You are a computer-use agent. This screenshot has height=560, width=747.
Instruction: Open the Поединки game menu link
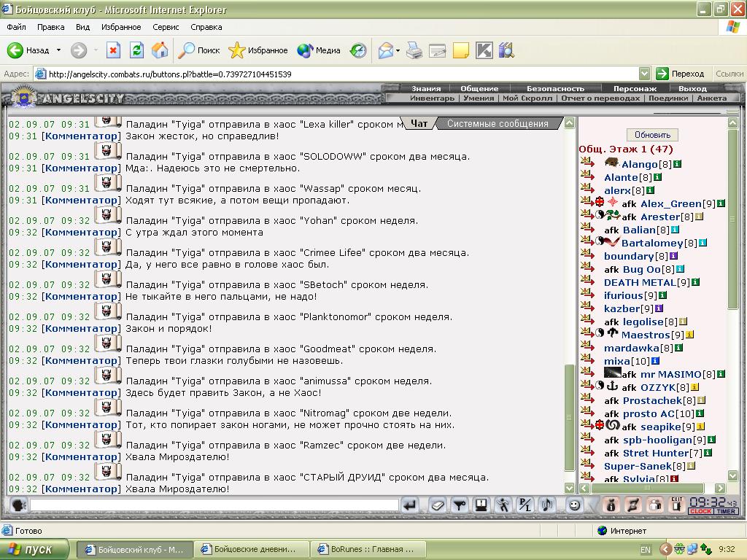[x=668, y=98]
